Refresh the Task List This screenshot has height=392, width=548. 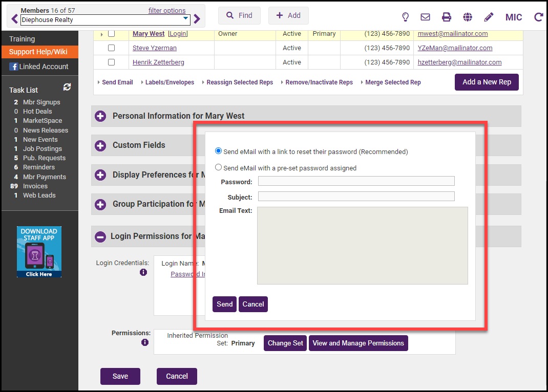[x=67, y=87]
